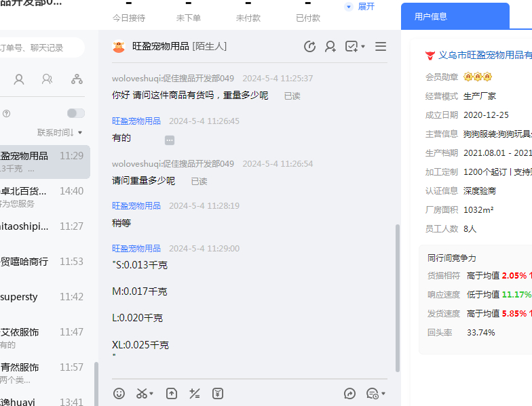
Task: Click the file upload icon in chat toolbar
Action: 172,393
